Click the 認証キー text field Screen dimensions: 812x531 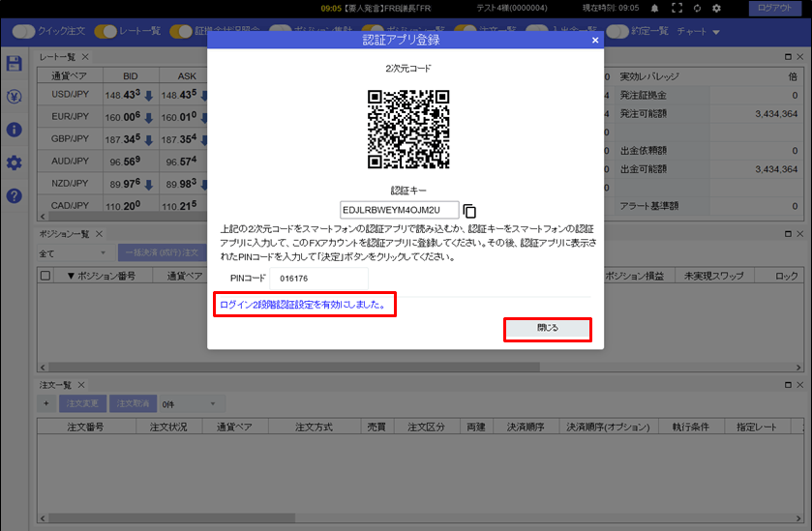(400, 210)
